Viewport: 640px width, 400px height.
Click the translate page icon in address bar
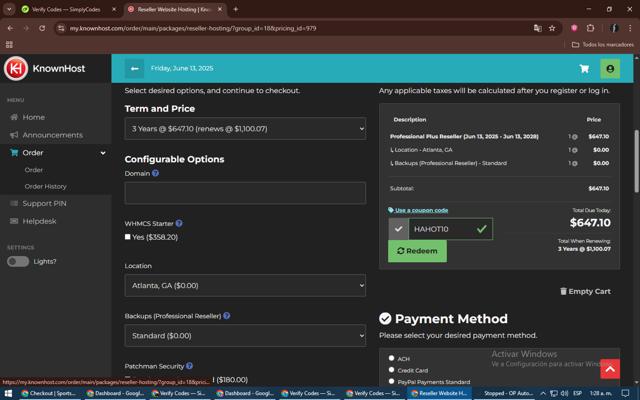(x=538, y=28)
